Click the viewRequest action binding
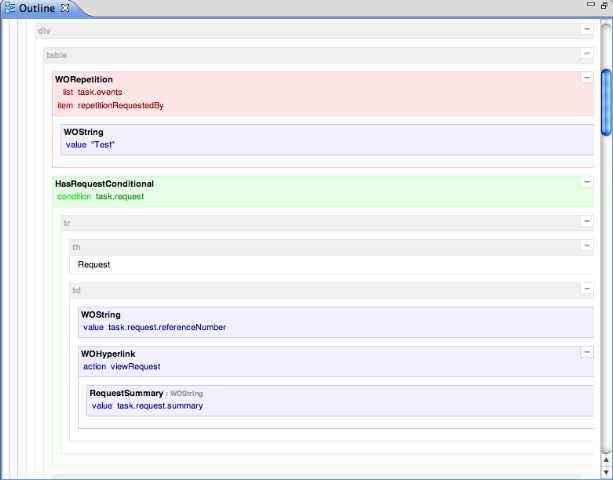The image size is (613, 480). point(135,366)
